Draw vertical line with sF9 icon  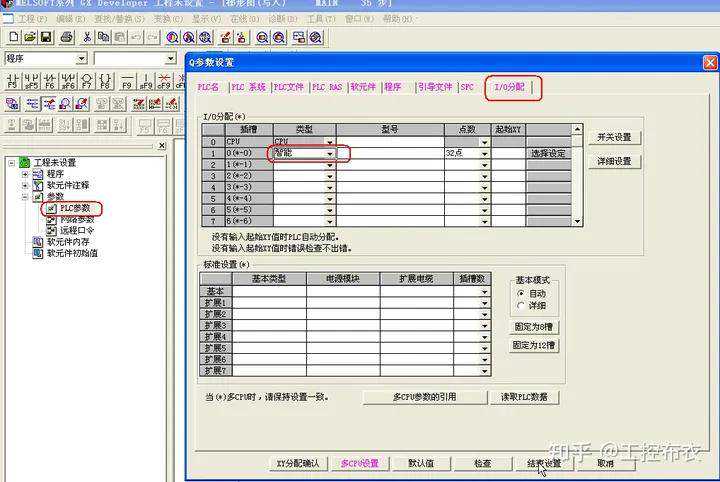tap(146, 81)
